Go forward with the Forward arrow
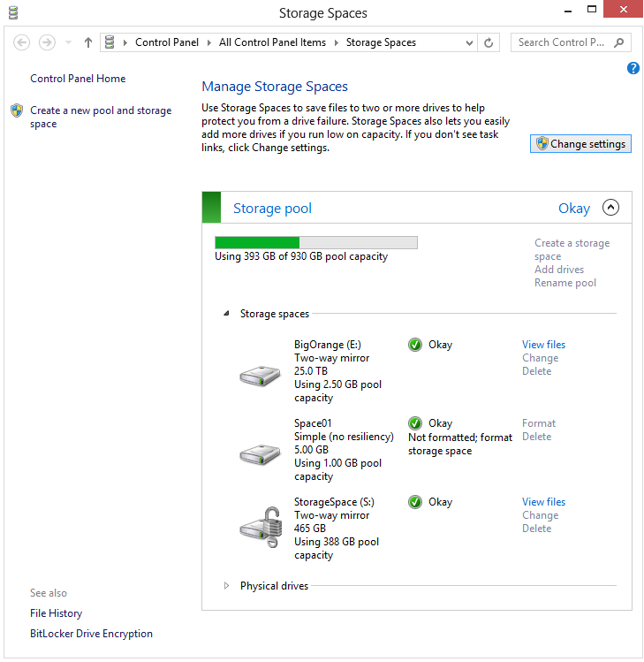644x662 pixels. 47,42
